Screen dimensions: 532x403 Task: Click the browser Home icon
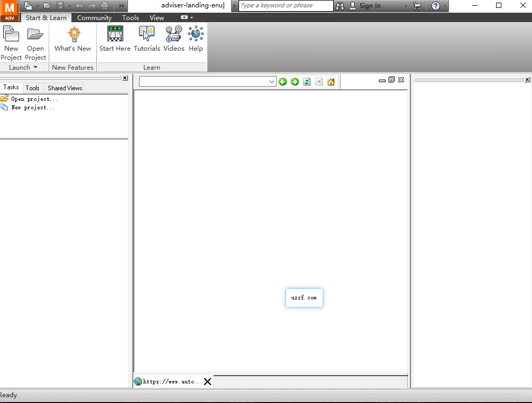(x=331, y=82)
